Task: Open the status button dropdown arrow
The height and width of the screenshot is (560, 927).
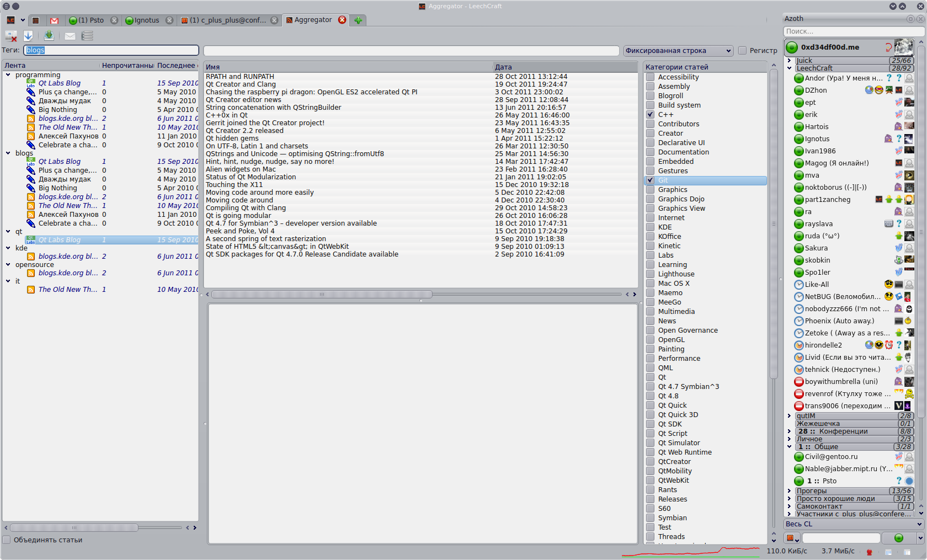Action: pos(920,538)
